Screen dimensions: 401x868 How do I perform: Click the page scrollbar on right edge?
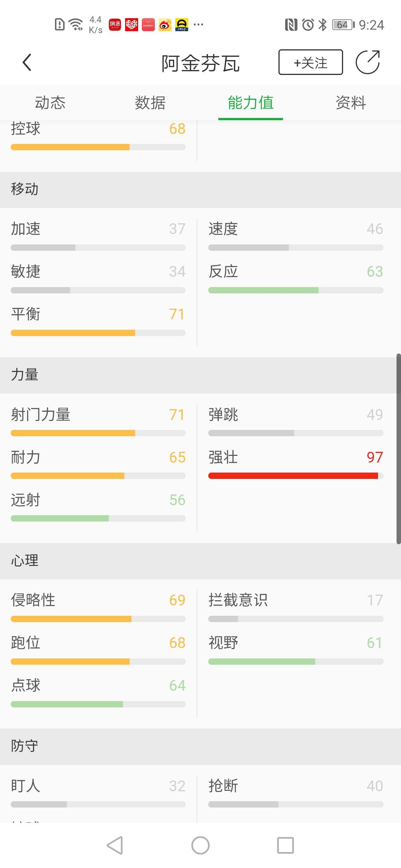(398, 449)
